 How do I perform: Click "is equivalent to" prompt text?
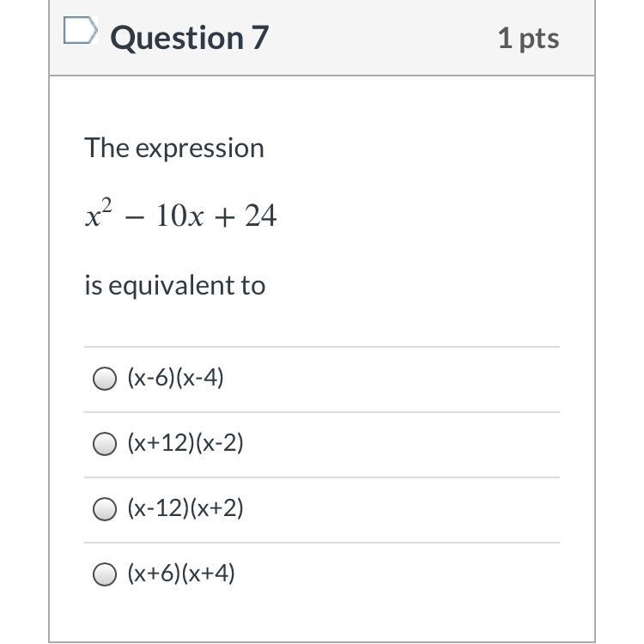[175, 285]
